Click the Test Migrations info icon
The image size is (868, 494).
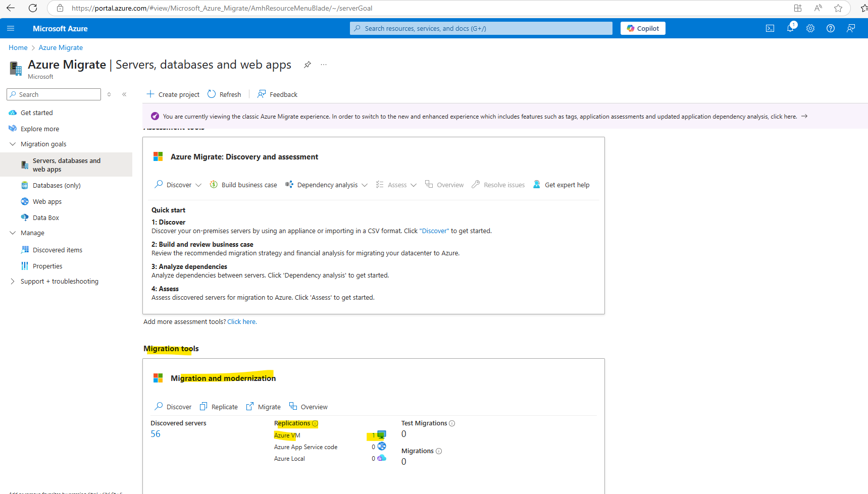click(452, 423)
